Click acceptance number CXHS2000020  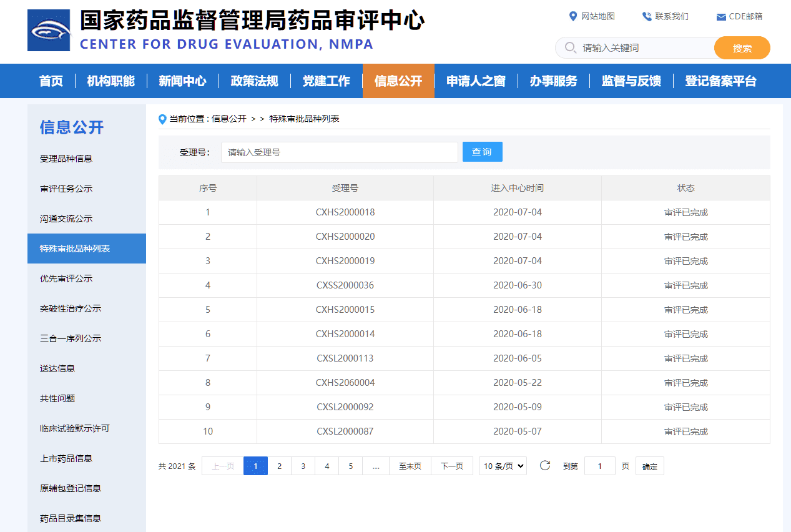click(x=345, y=237)
